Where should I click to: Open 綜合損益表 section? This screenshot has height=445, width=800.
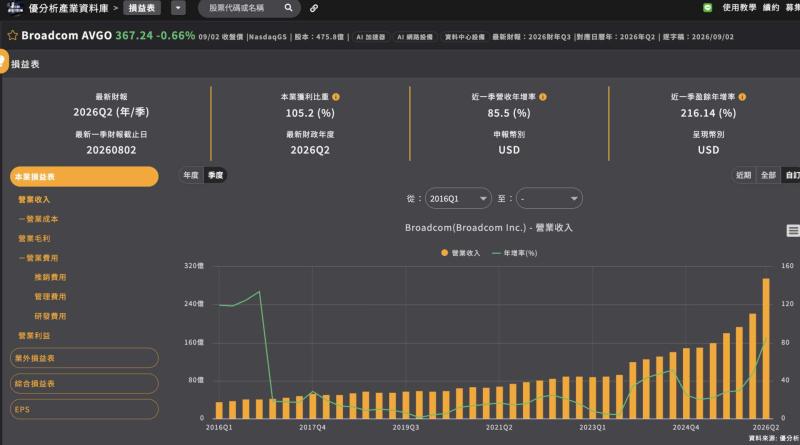coord(84,383)
